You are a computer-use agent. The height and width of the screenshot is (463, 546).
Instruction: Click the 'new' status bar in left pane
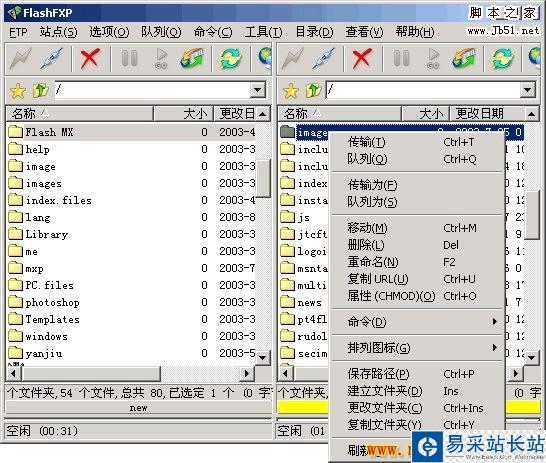(139, 407)
